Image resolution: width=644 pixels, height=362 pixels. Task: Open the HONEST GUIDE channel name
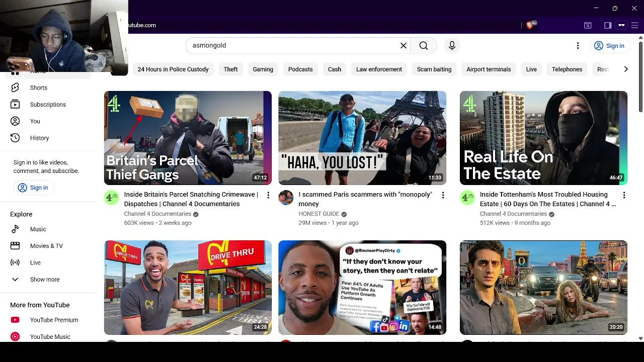pyautogui.click(x=318, y=214)
